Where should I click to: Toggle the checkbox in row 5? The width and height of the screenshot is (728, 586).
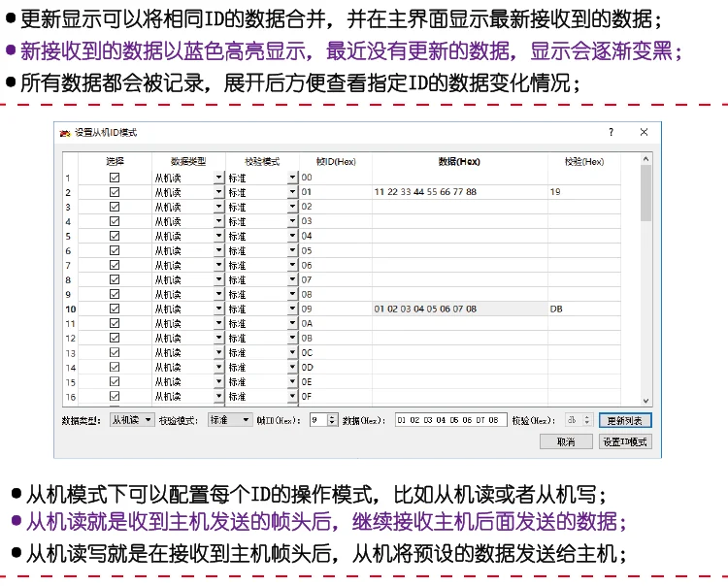tap(115, 236)
